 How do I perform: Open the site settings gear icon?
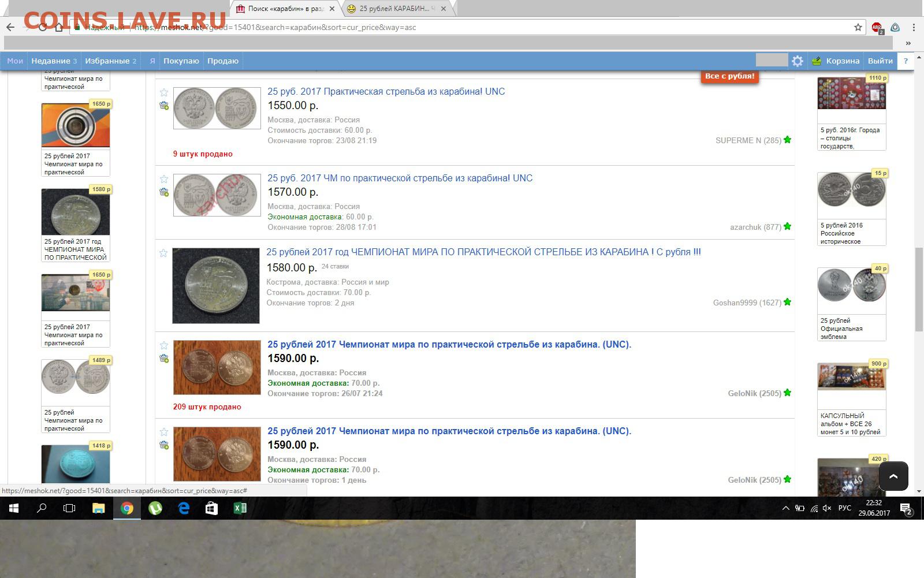[x=798, y=61]
